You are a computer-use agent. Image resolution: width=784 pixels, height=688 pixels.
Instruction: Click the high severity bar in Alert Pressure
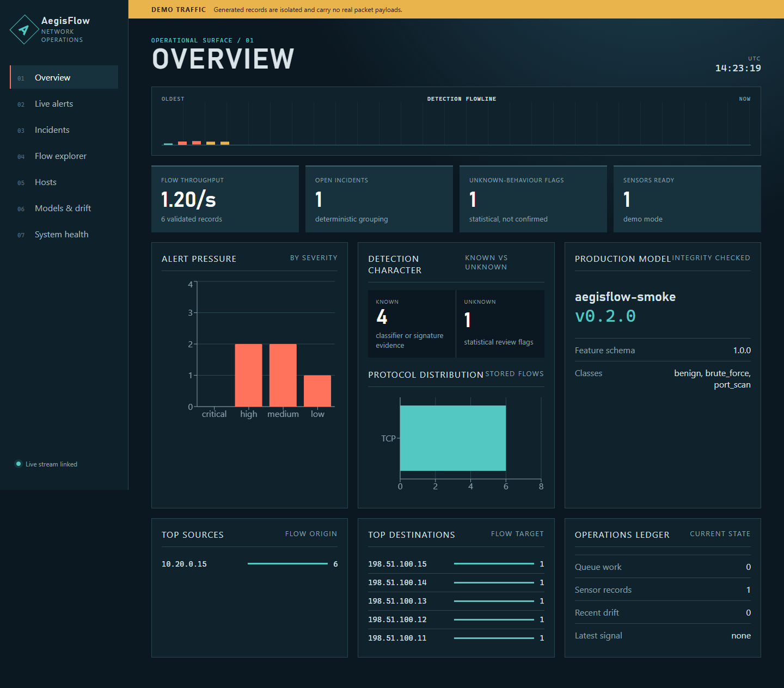[x=248, y=375]
